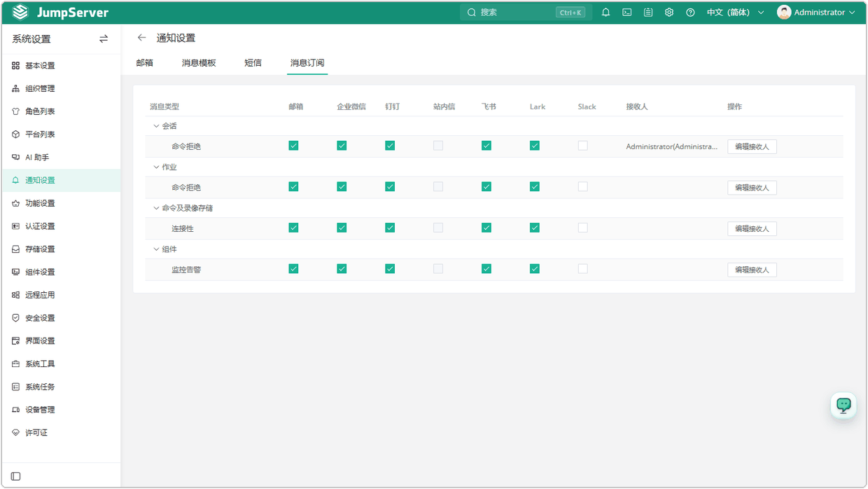Collapse the sidebar with bottom panel icon

[x=16, y=476]
